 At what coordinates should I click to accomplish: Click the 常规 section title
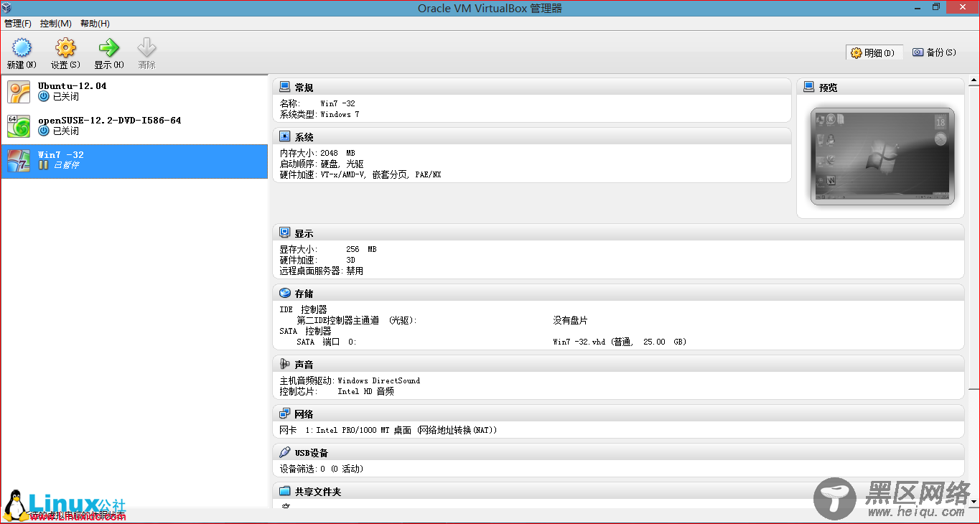click(x=304, y=88)
